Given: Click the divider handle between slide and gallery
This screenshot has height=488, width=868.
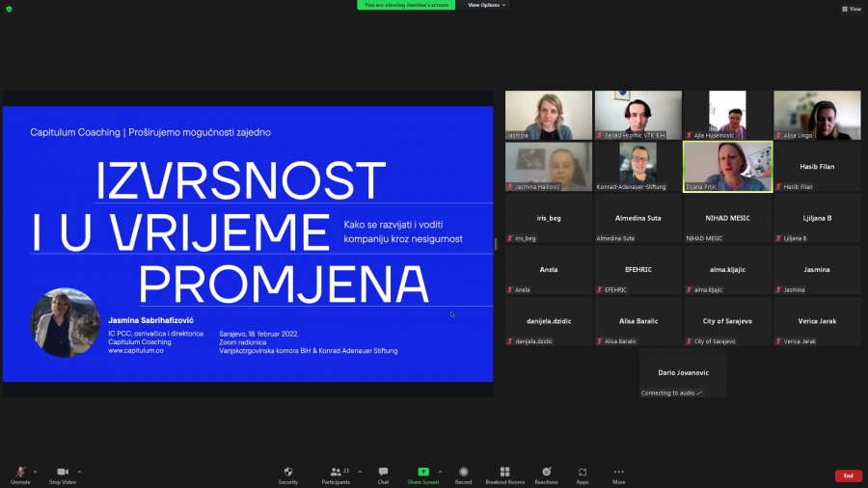Looking at the screenshot, I should pyautogui.click(x=496, y=243).
